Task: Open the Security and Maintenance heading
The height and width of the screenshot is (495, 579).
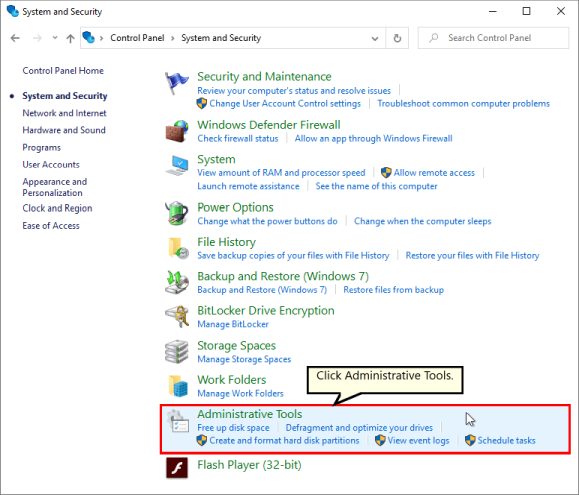Action: pos(264,76)
